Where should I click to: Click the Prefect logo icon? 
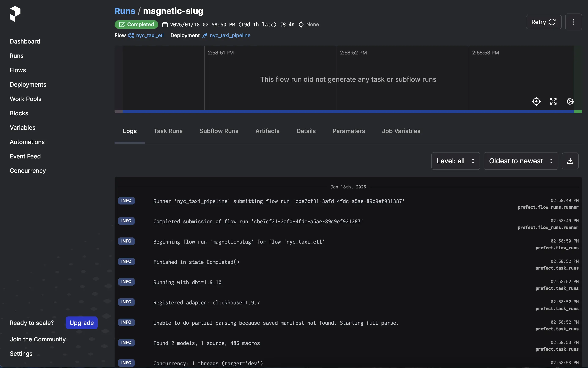[15, 14]
